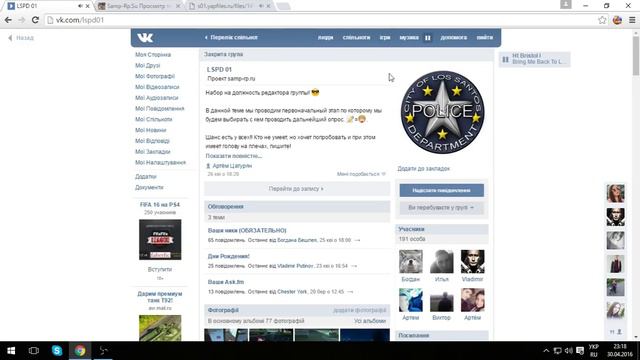This screenshot has width=640, height=360.
Task: Open volume control in system tray
Action: click(569, 351)
